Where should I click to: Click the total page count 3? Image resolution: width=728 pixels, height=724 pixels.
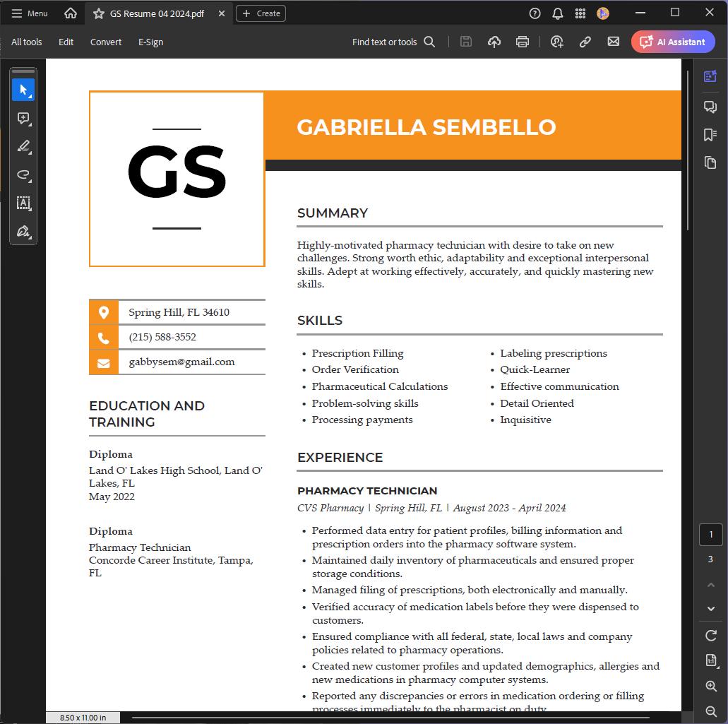[710, 559]
